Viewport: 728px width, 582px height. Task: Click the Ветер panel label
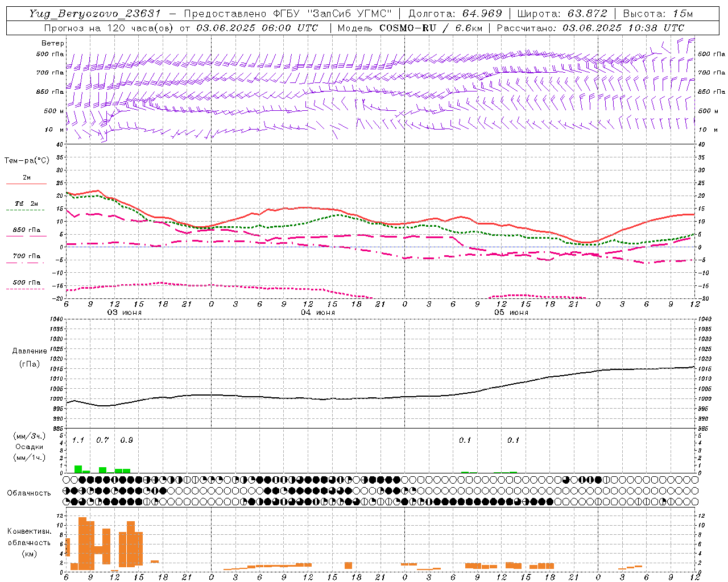[x=53, y=43]
